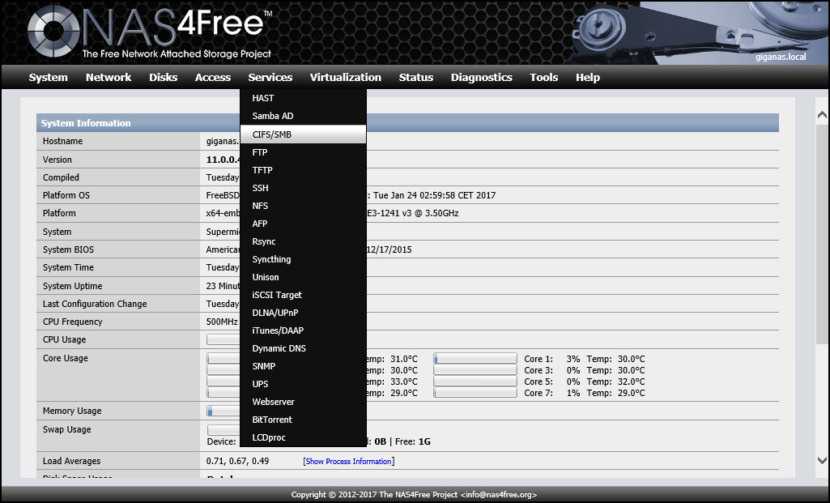Viewport: 830px width, 503px height.
Task: Open the System menu
Action: (x=48, y=77)
